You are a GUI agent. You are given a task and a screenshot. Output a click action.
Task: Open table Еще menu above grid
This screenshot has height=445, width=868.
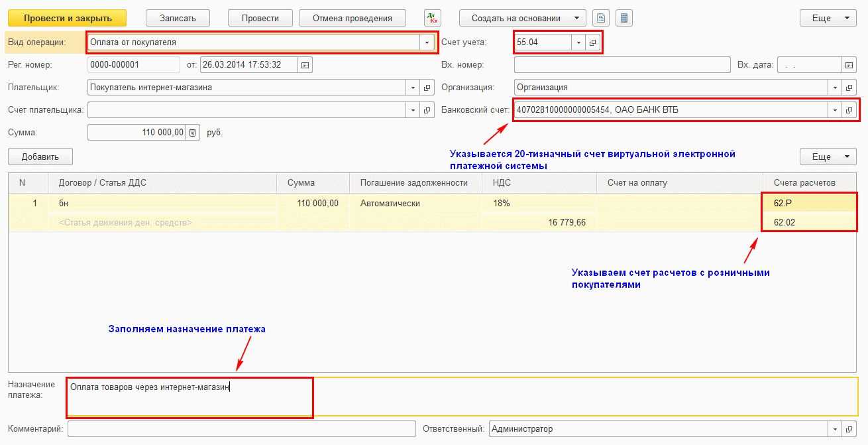coord(828,157)
